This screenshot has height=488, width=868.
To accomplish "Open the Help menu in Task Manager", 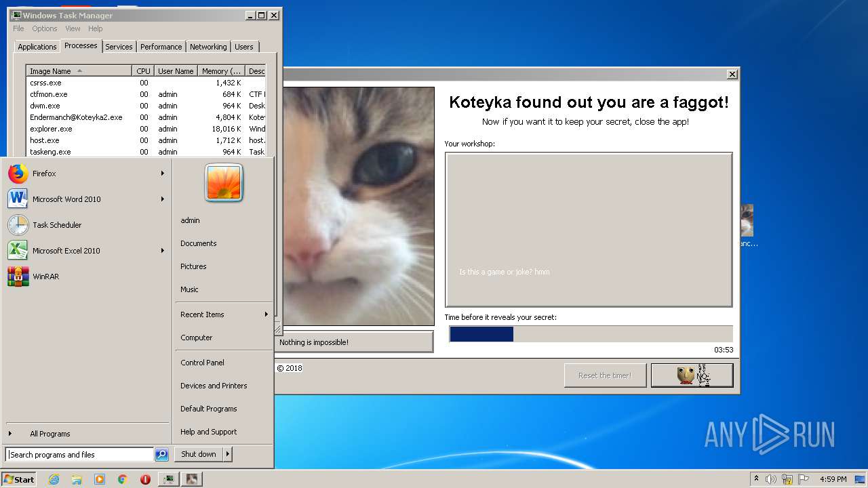I will [x=96, y=28].
